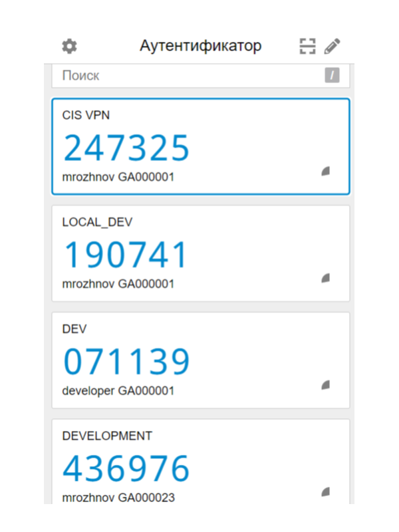Click the slash shortcut badge in search

[x=332, y=76]
